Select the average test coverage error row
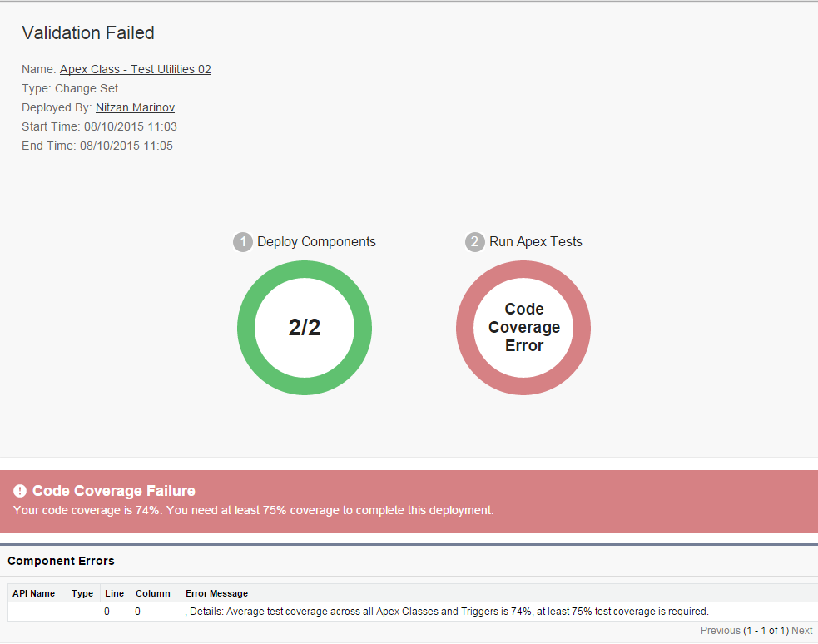818x644 pixels. 447,612
